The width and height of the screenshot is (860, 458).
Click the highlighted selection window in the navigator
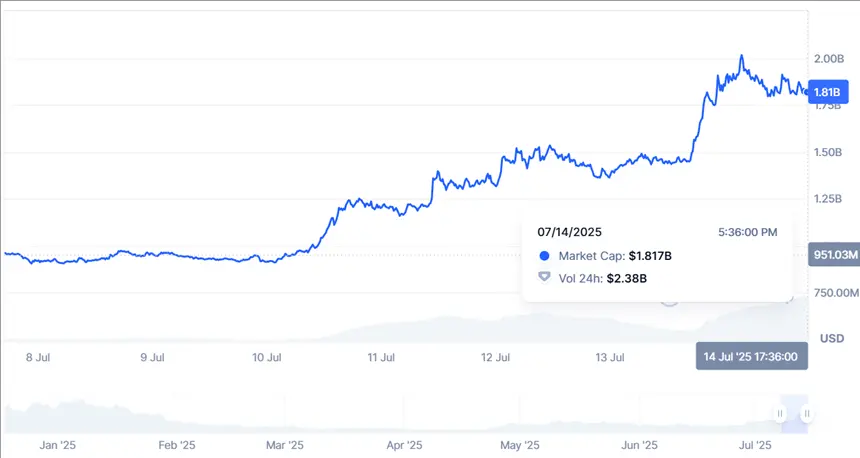794,413
